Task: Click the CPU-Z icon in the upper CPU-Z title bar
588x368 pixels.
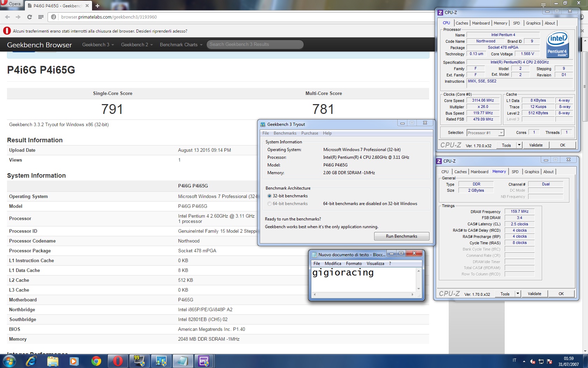Action: [441, 13]
